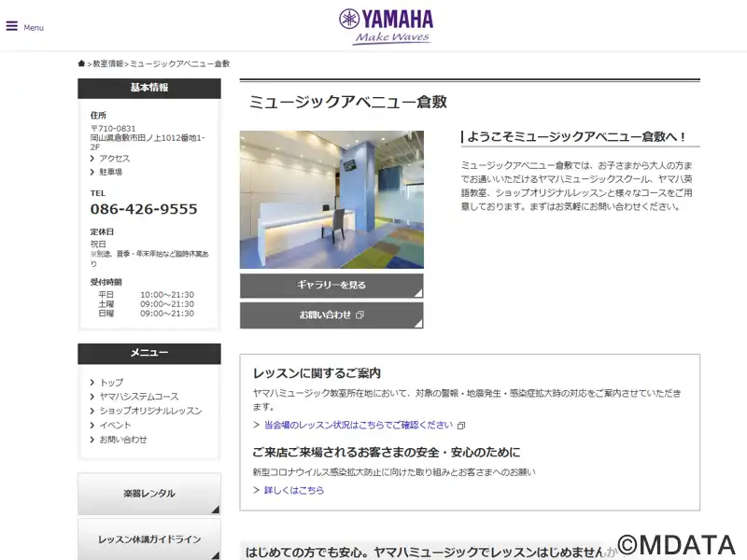Click 平日 10:00〜21:30 hours row
This screenshot has width=747, height=560.
point(147,295)
